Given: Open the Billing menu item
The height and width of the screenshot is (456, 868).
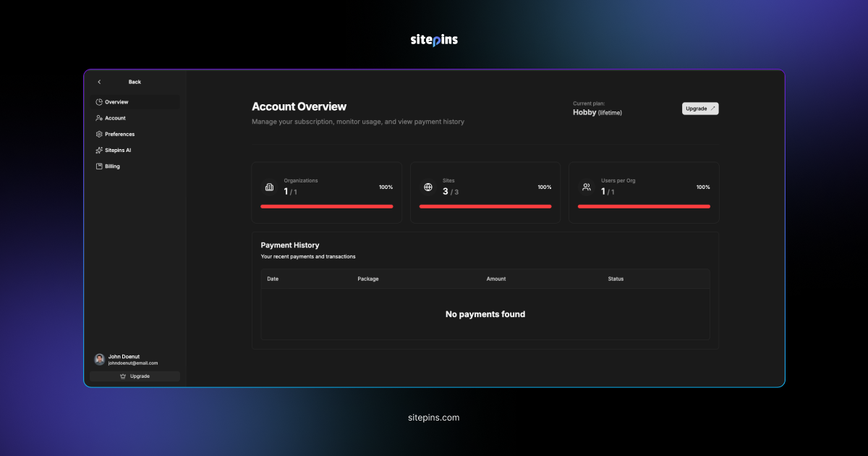Looking at the screenshot, I should [112, 166].
